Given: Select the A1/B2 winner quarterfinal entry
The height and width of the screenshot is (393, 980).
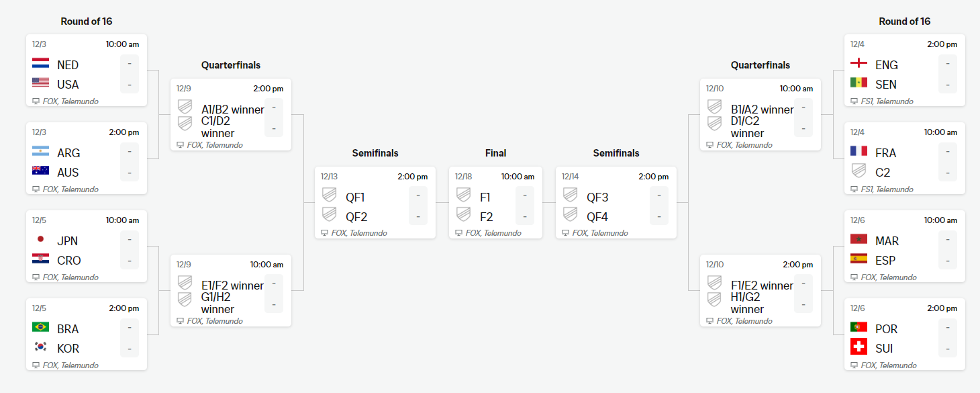Looking at the screenshot, I should (x=232, y=109).
